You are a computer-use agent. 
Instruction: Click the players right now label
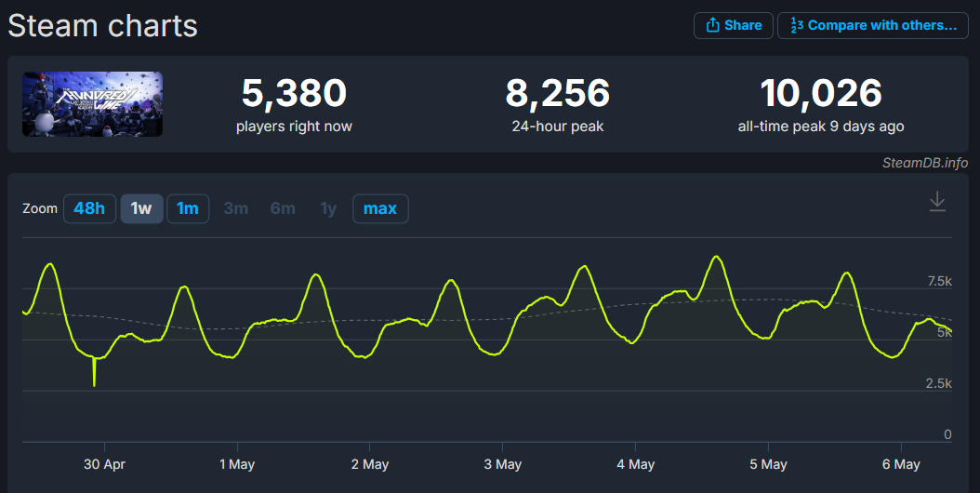click(294, 127)
